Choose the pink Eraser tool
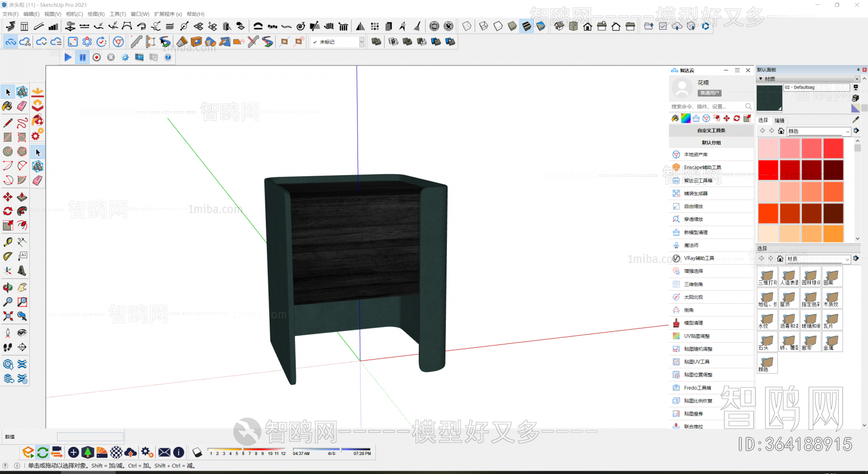Image resolution: width=868 pixels, height=474 pixels. click(x=22, y=106)
